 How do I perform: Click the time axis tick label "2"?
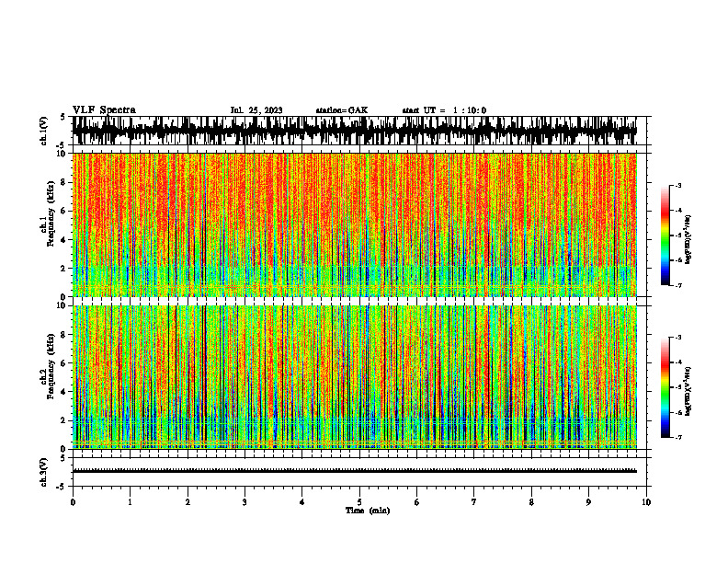tap(188, 502)
